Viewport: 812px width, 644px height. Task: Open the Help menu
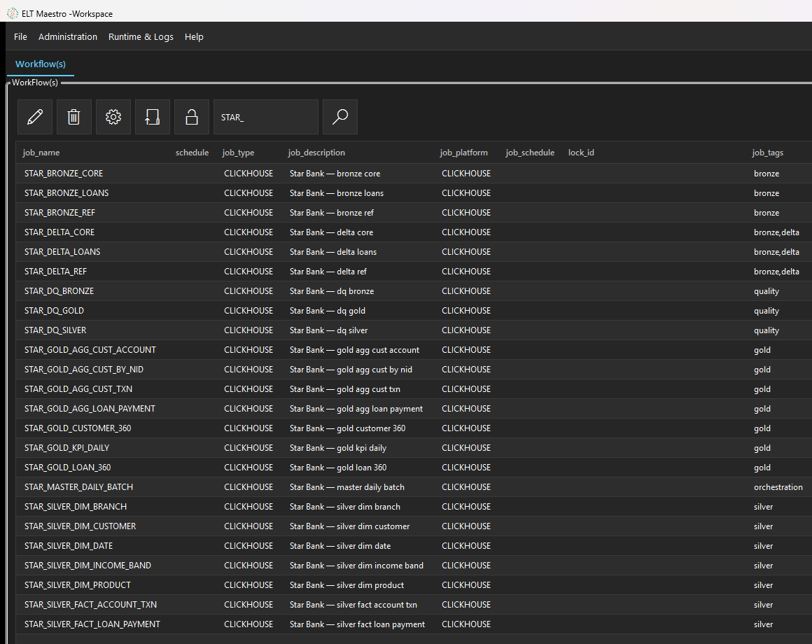tap(194, 37)
